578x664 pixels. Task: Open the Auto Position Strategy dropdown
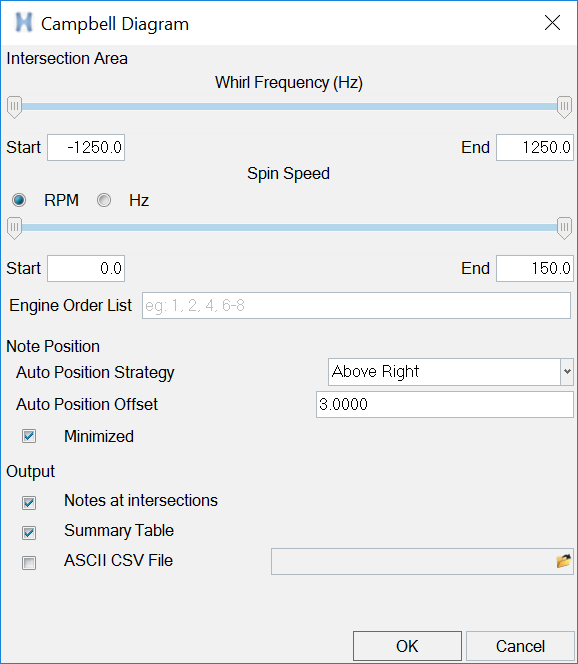[x=451, y=372]
